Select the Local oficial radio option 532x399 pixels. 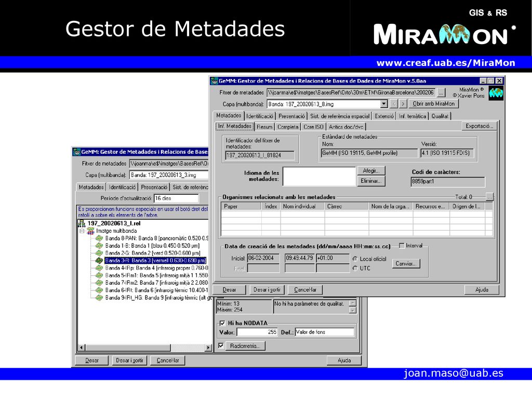(355, 259)
